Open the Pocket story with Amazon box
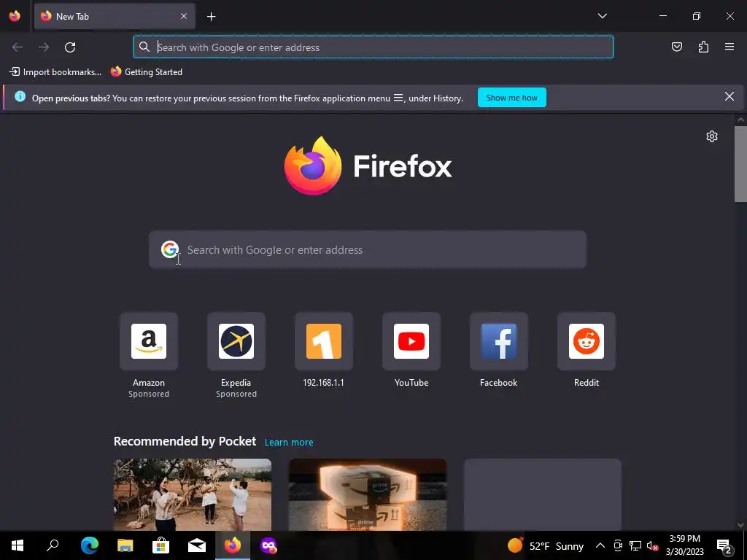Screen dimensions: 747x560 click(368, 494)
